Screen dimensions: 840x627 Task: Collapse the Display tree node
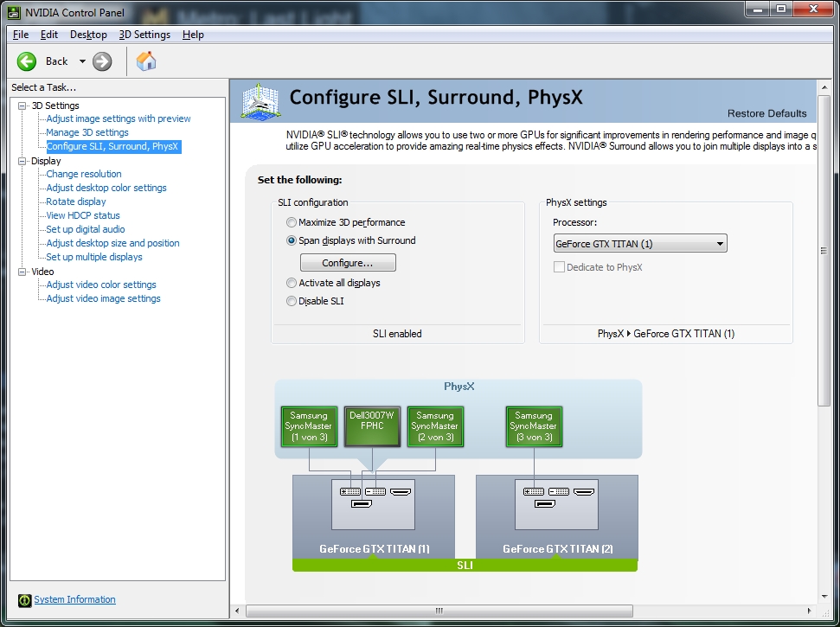(22, 161)
